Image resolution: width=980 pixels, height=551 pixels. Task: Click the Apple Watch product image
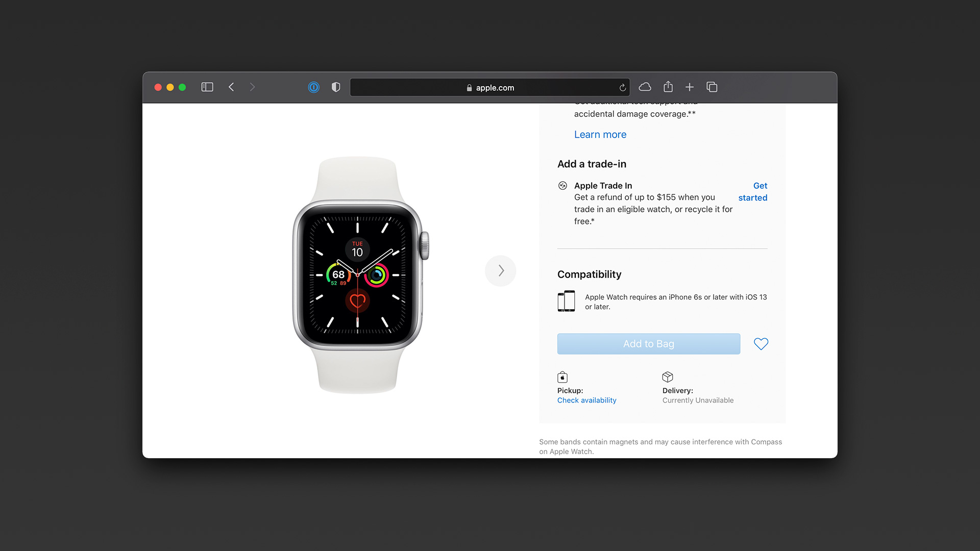358,275
